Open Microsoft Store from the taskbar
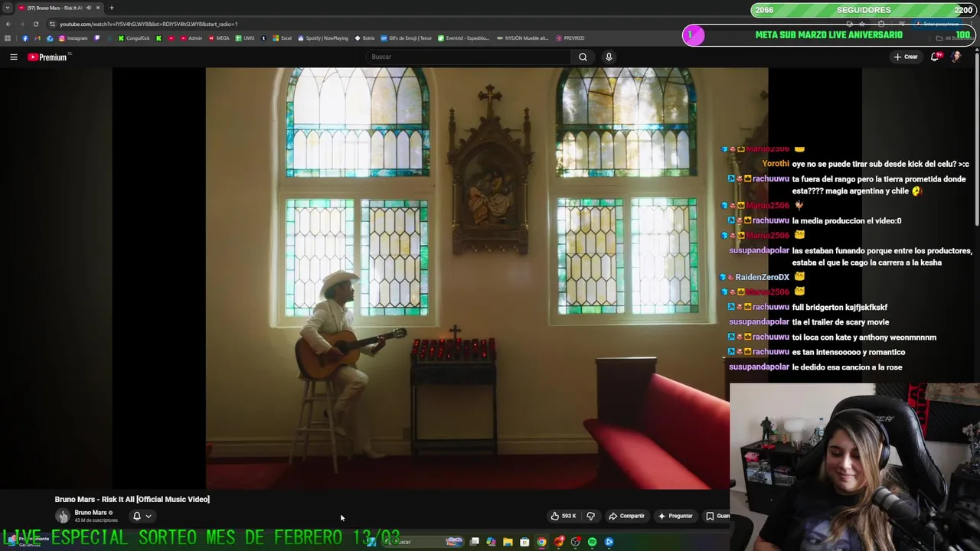 [x=524, y=542]
